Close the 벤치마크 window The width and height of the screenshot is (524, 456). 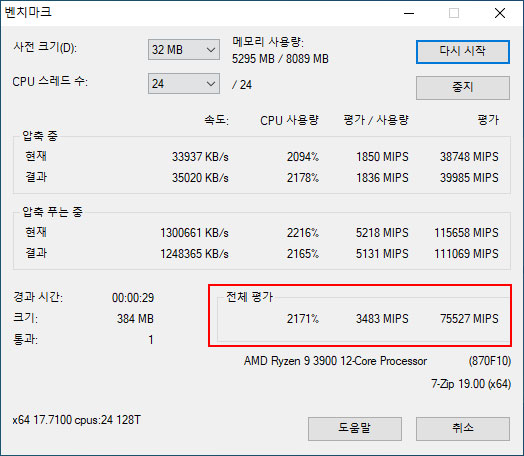tap(500, 13)
